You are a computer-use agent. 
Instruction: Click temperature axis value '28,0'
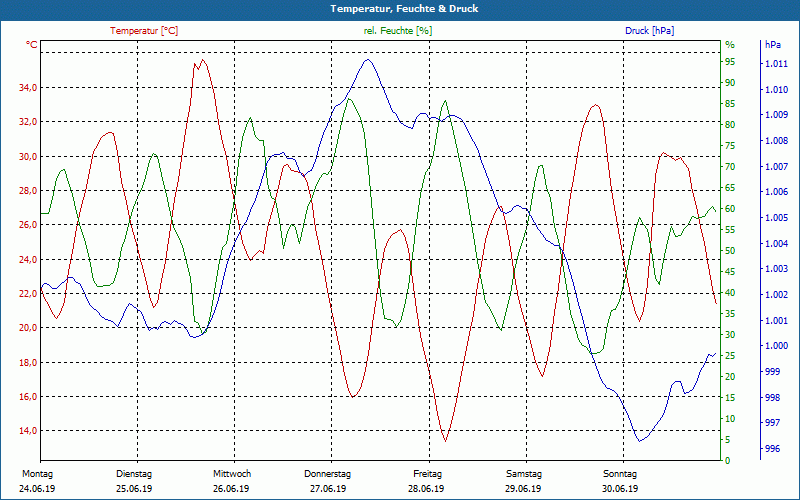(x=28, y=191)
